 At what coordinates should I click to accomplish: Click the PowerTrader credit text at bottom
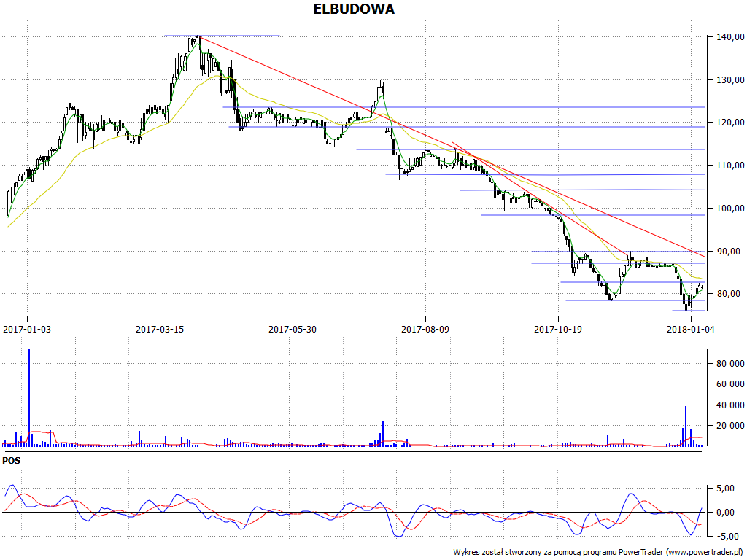[598, 553]
